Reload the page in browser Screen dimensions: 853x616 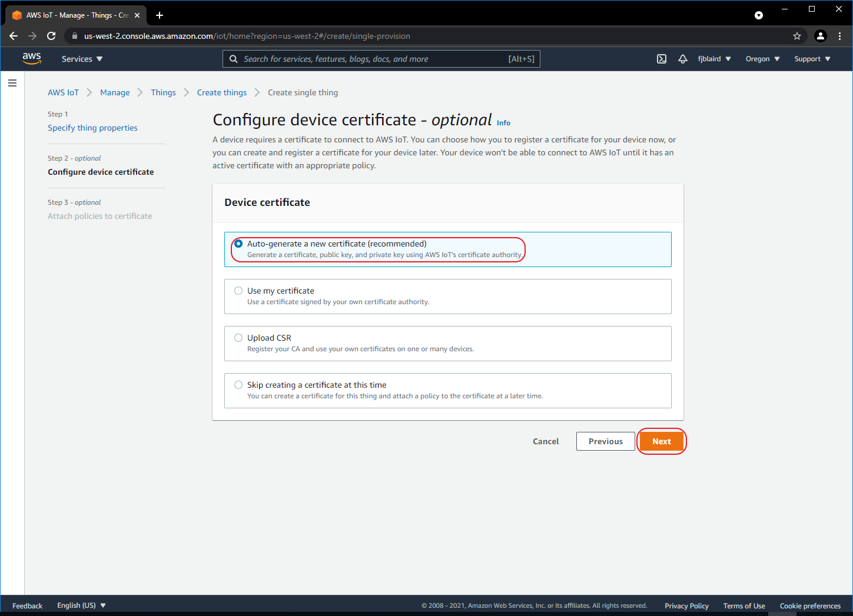click(51, 36)
